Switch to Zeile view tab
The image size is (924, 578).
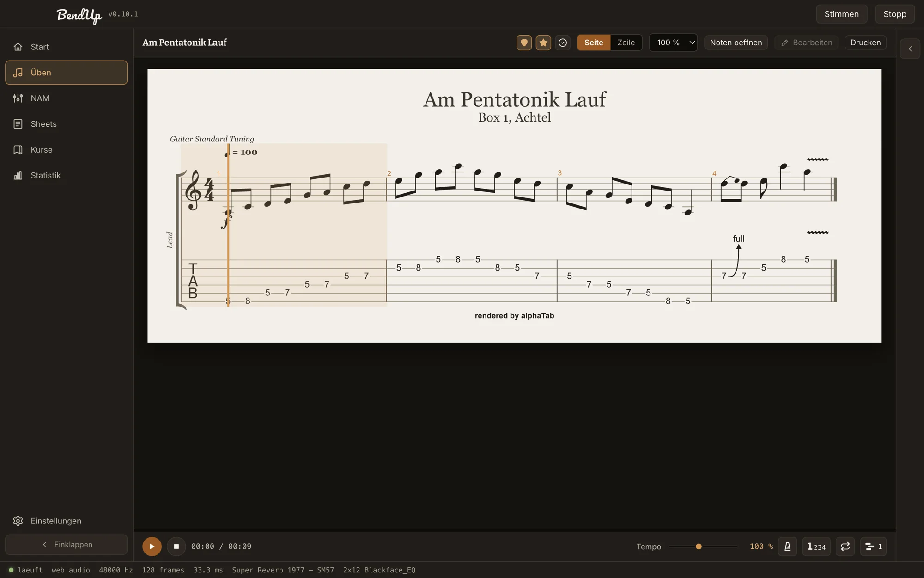(x=626, y=43)
